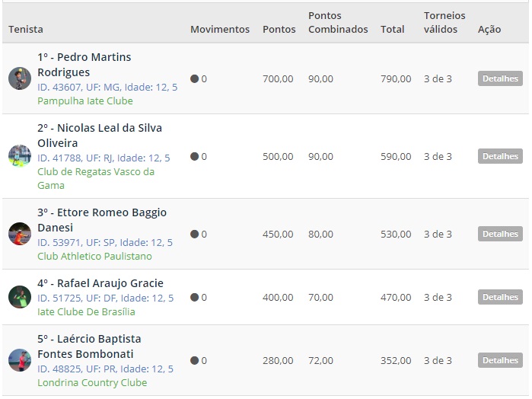Click Nicolas Leal da Silva Oliveira's avatar
The height and width of the screenshot is (399, 532).
(x=20, y=156)
